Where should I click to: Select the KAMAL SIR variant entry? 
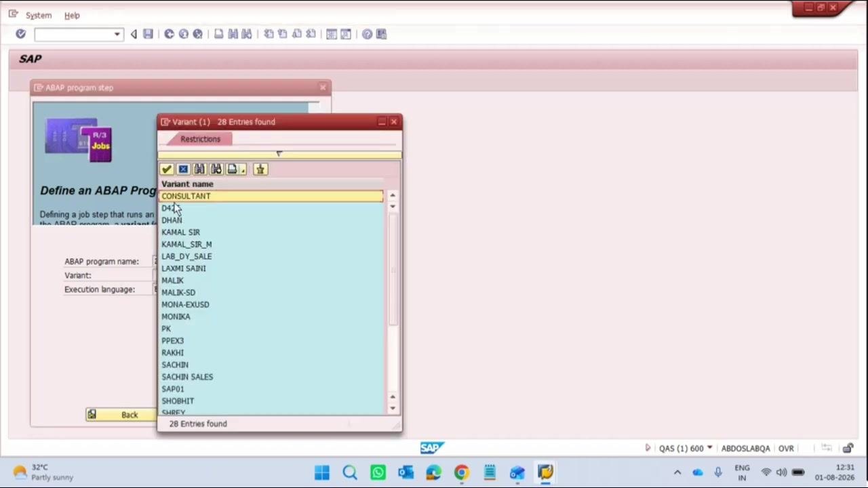(x=272, y=232)
